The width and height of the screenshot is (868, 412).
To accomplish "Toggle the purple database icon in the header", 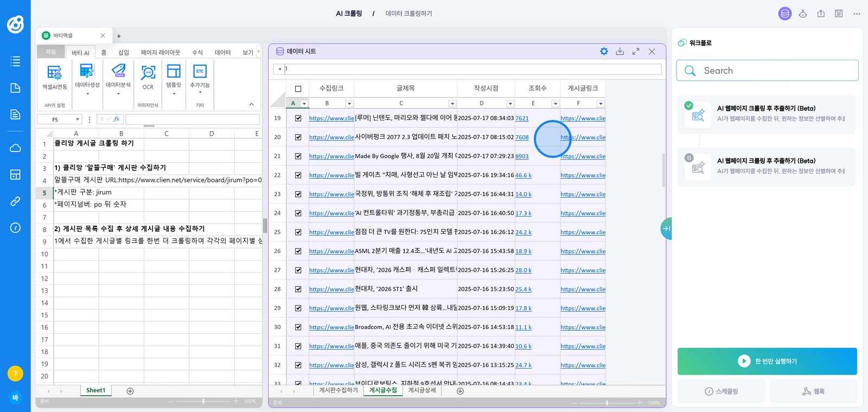I will 785,14.
